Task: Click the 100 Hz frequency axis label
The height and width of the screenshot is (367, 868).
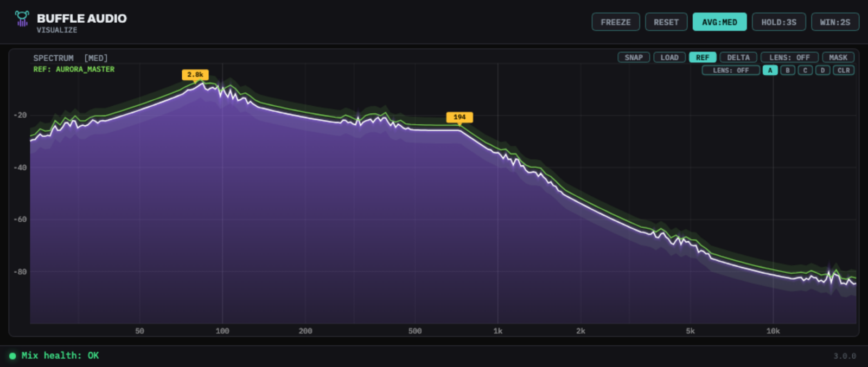Action: 222,331
